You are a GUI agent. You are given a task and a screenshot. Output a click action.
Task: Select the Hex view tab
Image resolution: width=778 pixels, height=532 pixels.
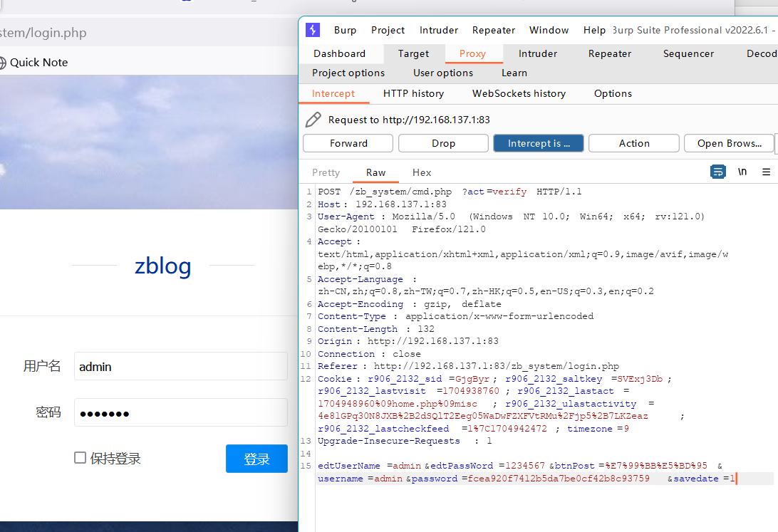click(x=422, y=172)
